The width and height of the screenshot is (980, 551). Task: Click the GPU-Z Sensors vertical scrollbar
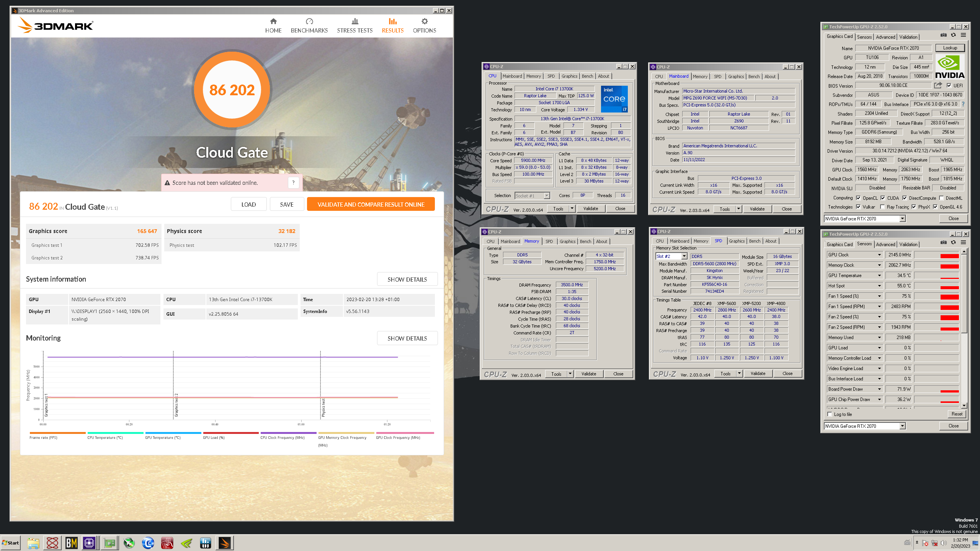pos(964,328)
